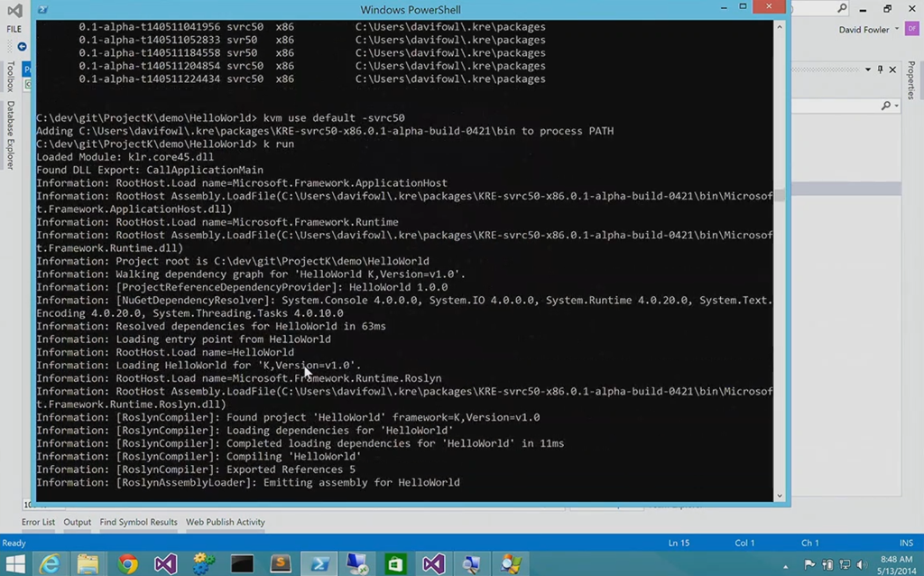Image resolution: width=924 pixels, height=576 pixels.
Task: Open the Database Explorer side tab
Action: [x=10, y=135]
